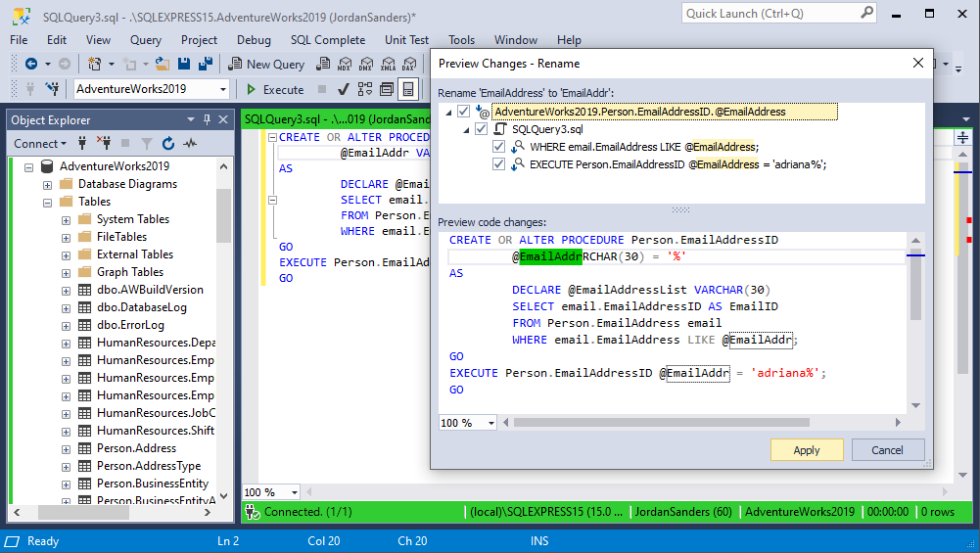Screen dimensions: 980x553
Task: Collapse the CREATE OR ALTER code block
Action: (272, 137)
